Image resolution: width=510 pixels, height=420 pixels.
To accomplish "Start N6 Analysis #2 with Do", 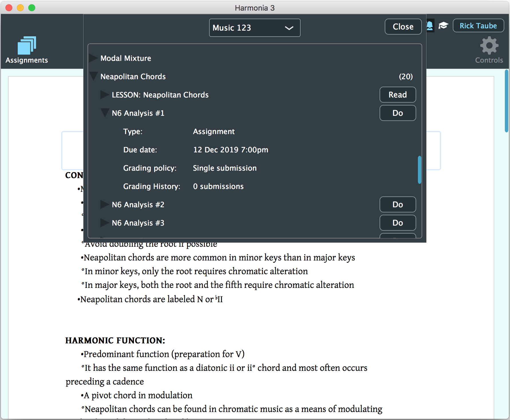I will pyautogui.click(x=397, y=205).
